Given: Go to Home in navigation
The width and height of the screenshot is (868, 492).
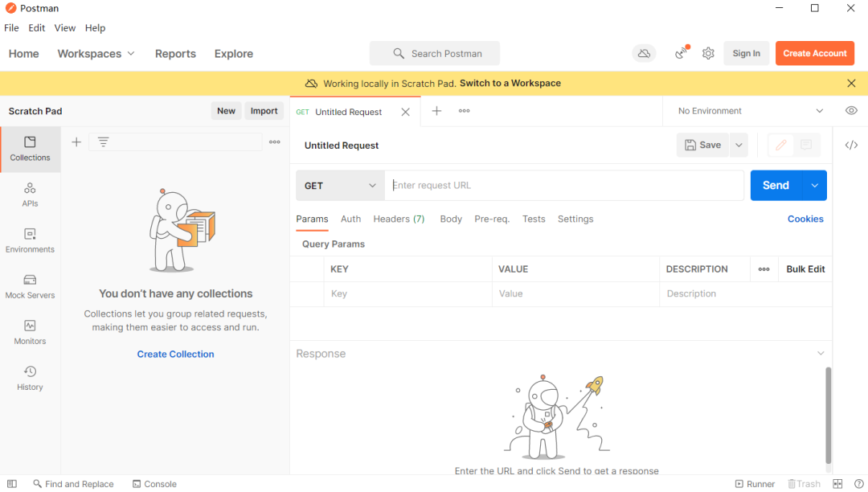Looking at the screenshot, I should click(x=24, y=54).
